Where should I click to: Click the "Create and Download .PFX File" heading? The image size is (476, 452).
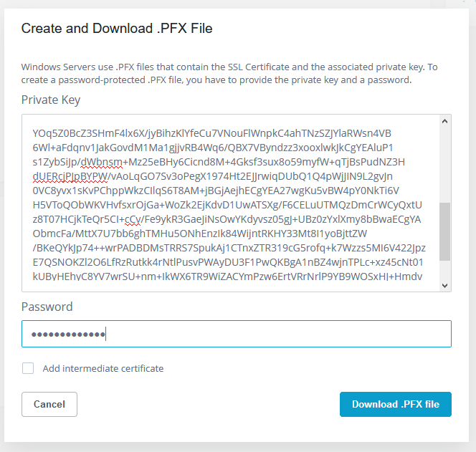(x=117, y=29)
